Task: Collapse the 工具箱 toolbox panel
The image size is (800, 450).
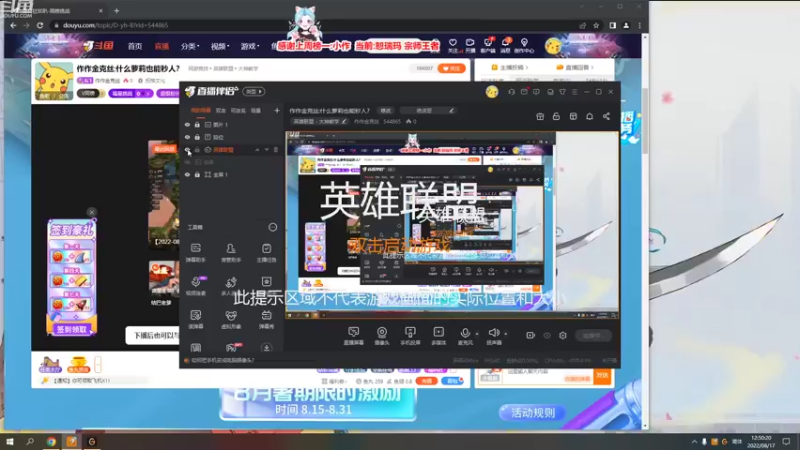Action: pyautogui.click(x=273, y=227)
